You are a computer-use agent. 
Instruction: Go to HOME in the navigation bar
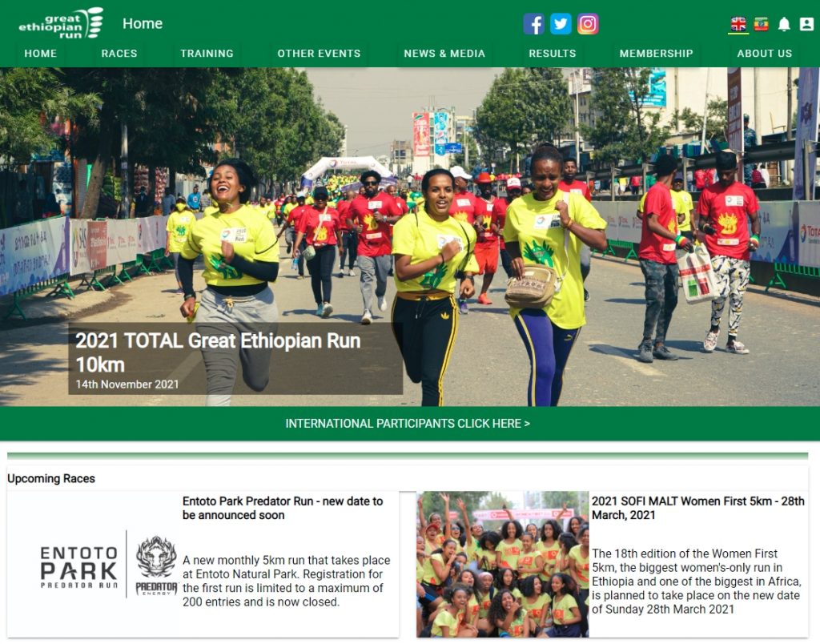coord(40,54)
